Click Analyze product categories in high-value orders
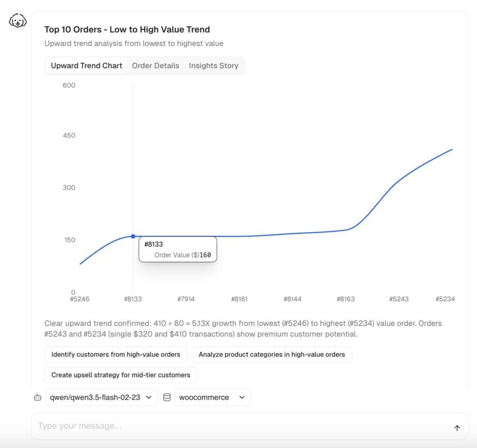 click(272, 354)
